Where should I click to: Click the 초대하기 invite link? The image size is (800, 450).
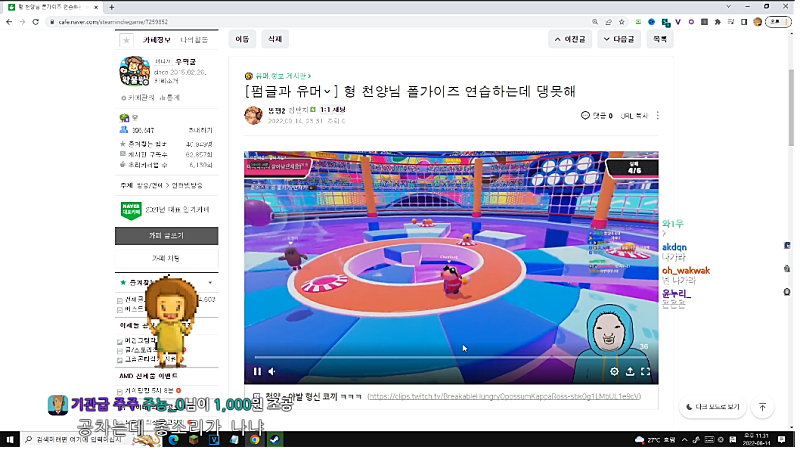pos(201,131)
